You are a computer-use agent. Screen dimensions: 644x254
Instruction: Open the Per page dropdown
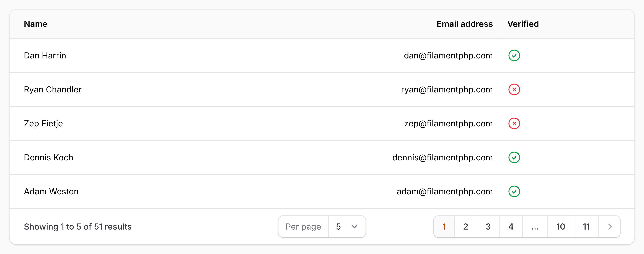[x=347, y=227]
